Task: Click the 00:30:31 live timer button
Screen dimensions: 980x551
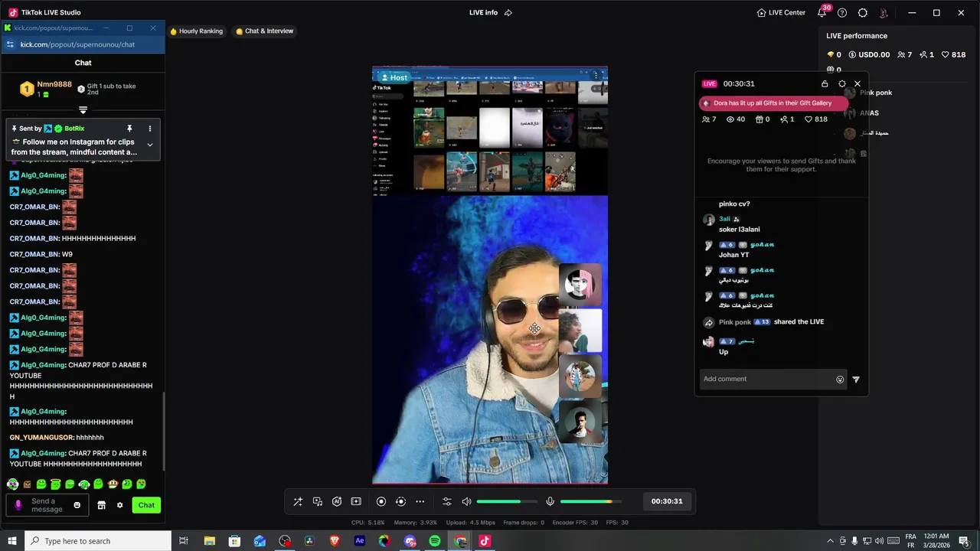Action: (667, 501)
